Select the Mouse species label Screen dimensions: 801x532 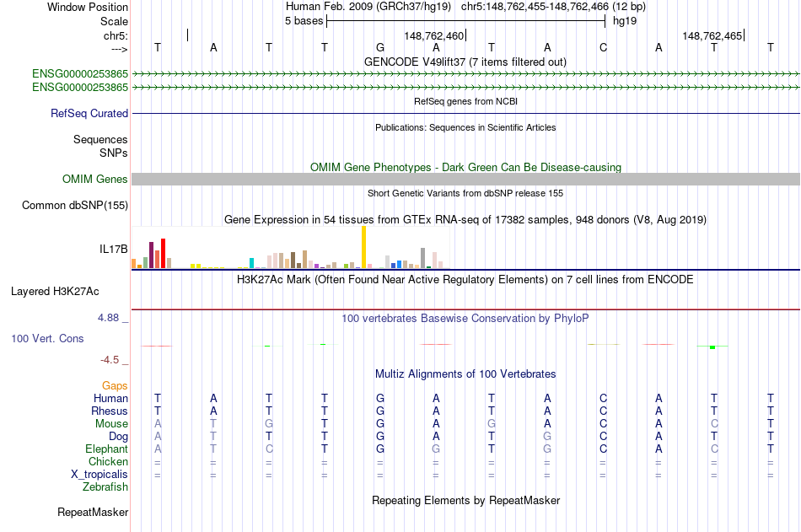(x=111, y=423)
